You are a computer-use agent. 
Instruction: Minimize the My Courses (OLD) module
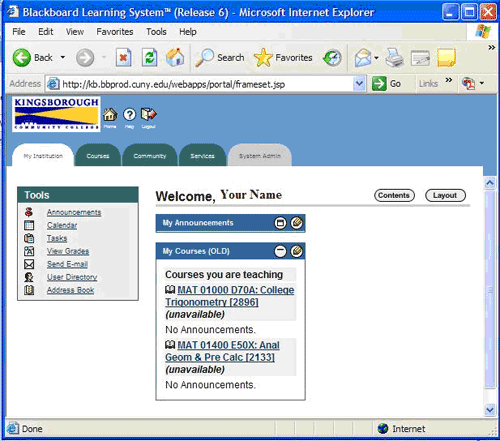coord(280,251)
